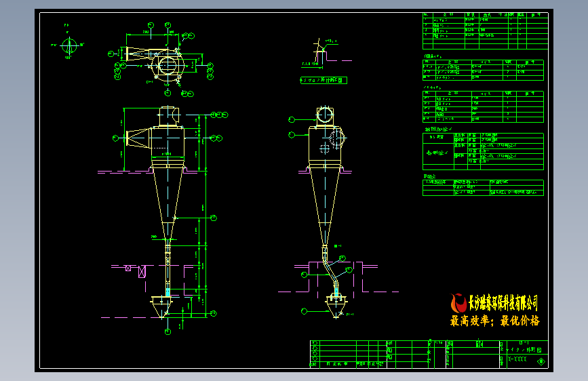Pick the cyclone plan view circular outlet
The width and height of the screenshot is (588, 381).
point(168,65)
